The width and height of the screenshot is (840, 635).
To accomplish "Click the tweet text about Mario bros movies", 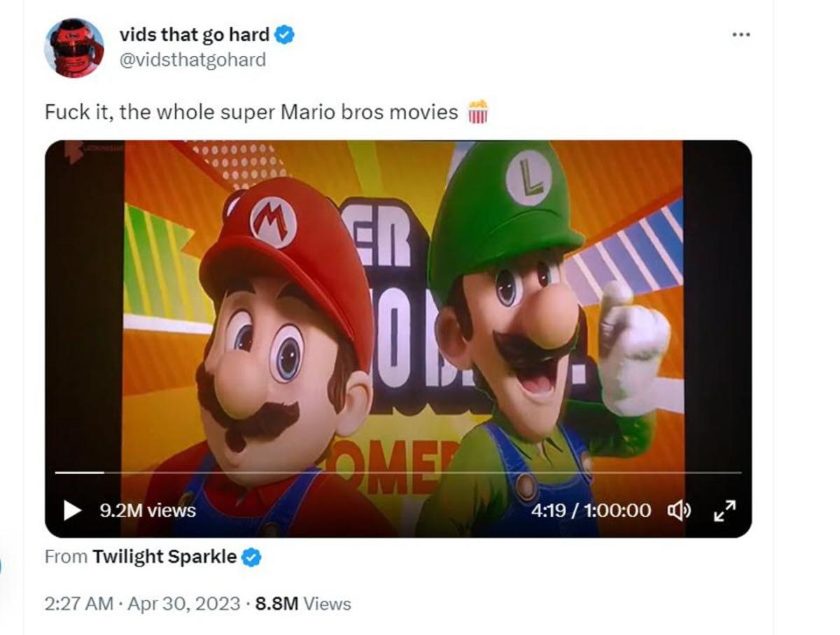I will pyautogui.click(x=251, y=112).
